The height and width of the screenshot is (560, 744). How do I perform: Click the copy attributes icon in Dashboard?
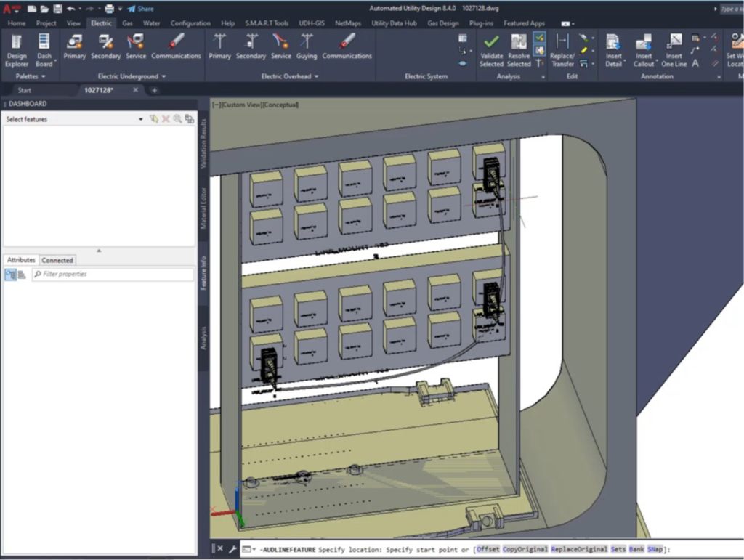(x=190, y=119)
